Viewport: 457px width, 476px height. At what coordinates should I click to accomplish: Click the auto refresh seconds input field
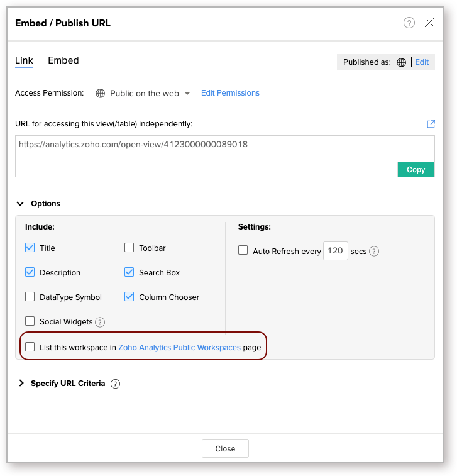[335, 251]
